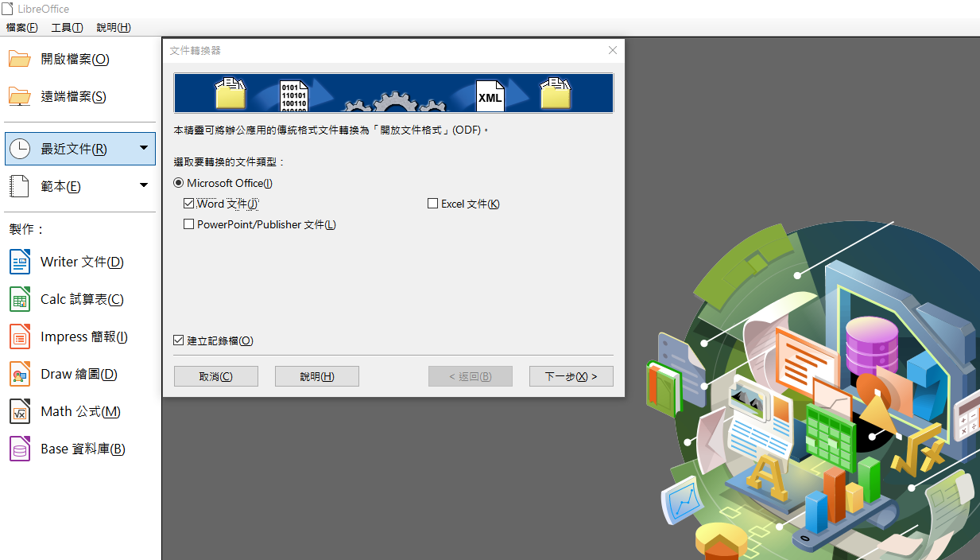This screenshot has width=980, height=560.
Task: Open the 檔案 menu
Action: tap(22, 28)
